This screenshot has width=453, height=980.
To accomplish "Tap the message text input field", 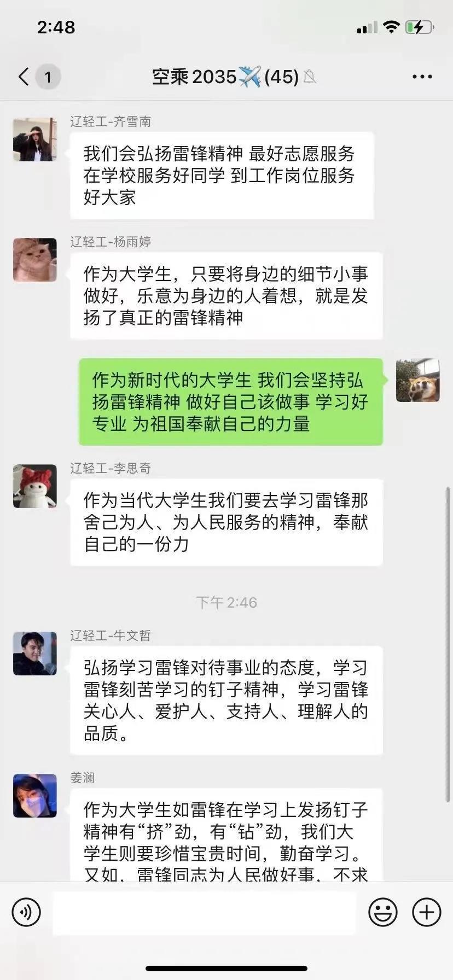I will pos(205,913).
